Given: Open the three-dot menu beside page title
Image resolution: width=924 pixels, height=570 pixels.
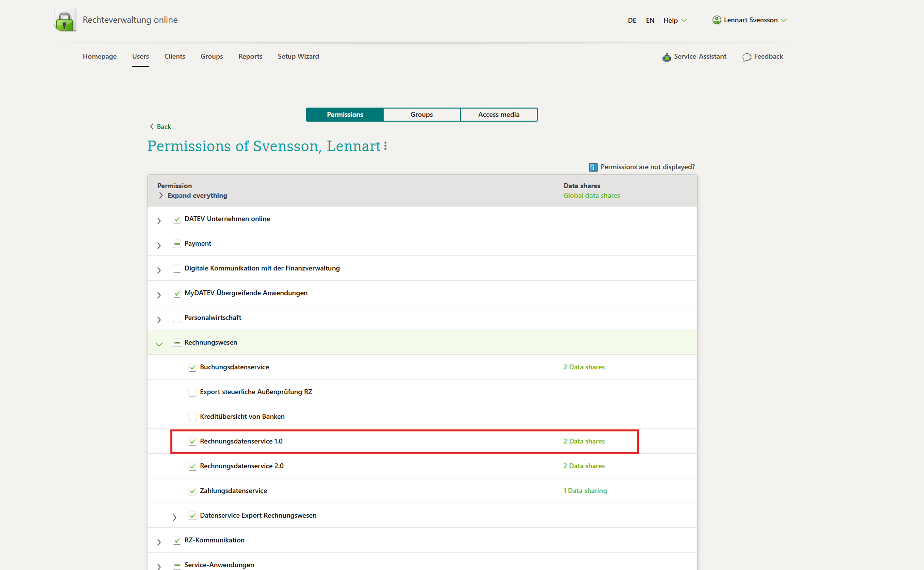Looking at the screenshot, I should pyautogui.click(x=386, y=146).
